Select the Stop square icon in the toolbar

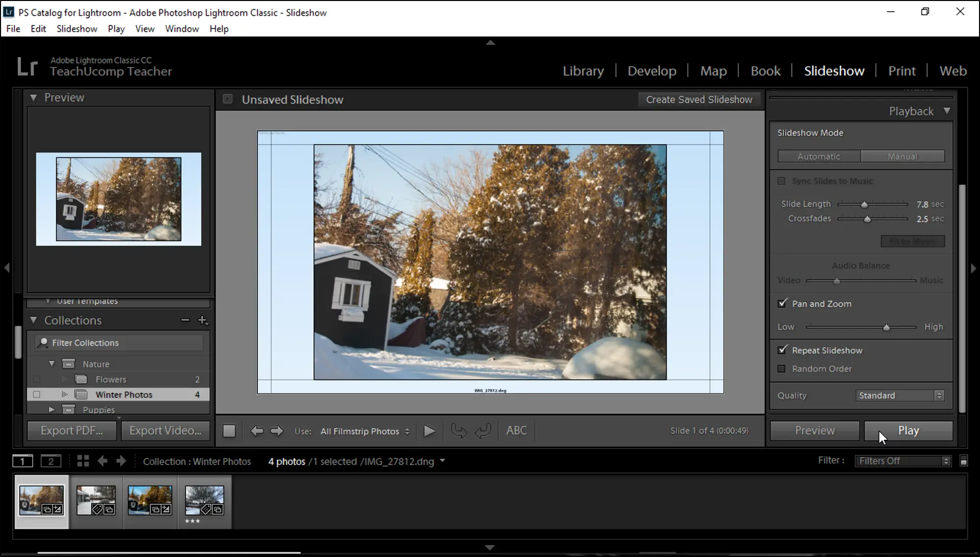228,431
